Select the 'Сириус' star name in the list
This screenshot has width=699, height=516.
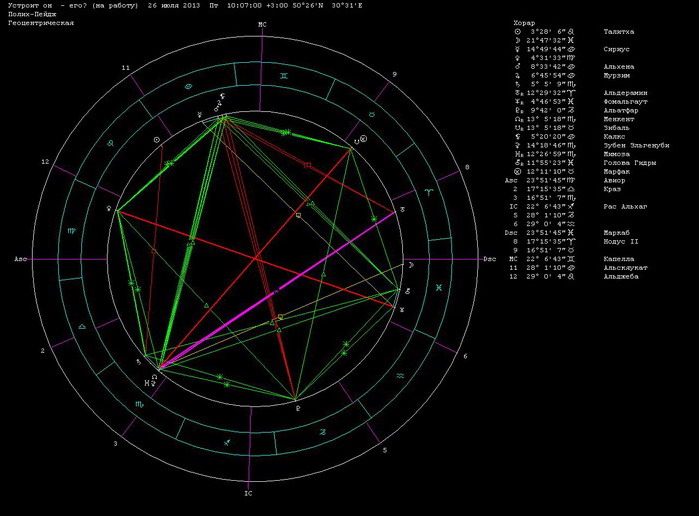[x=616, y=47]
